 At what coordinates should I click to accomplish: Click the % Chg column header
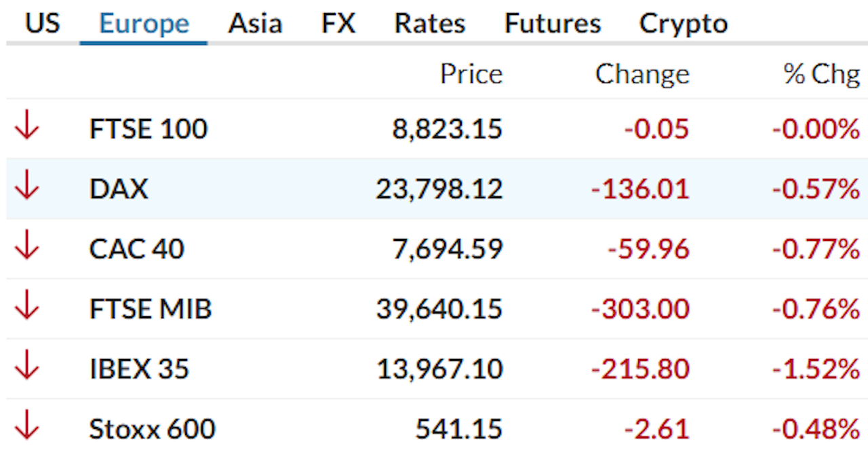(x=817, y=73)
